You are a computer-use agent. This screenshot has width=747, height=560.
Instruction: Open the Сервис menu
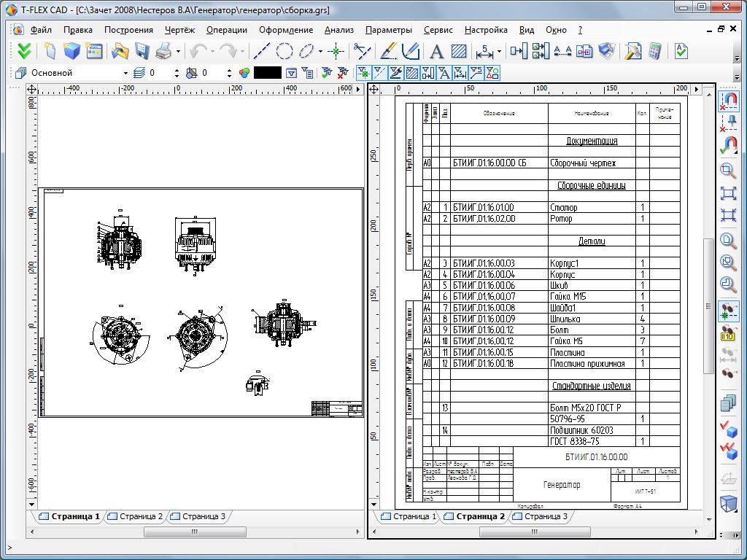click(438, 30)
